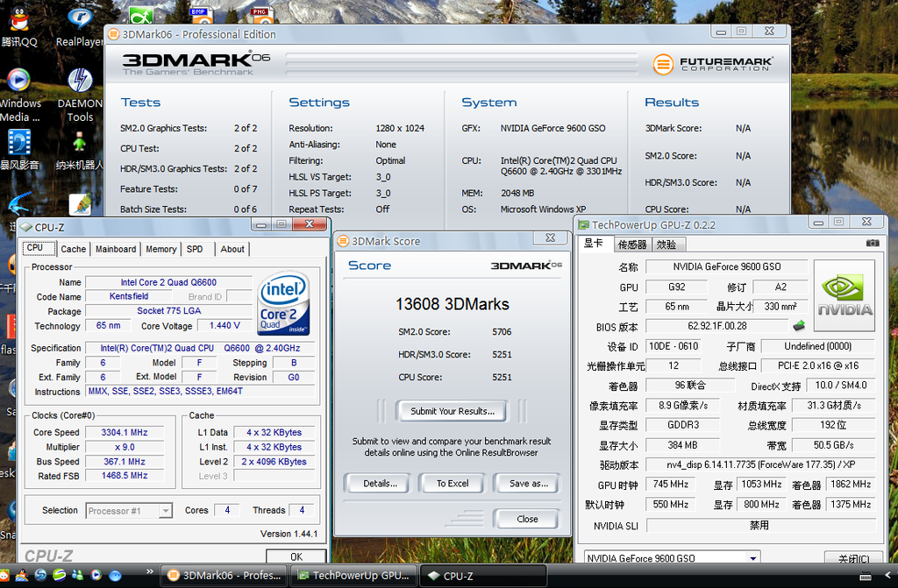
Task: Click the messenger people quick launch icon
Action: coord(77,575)
